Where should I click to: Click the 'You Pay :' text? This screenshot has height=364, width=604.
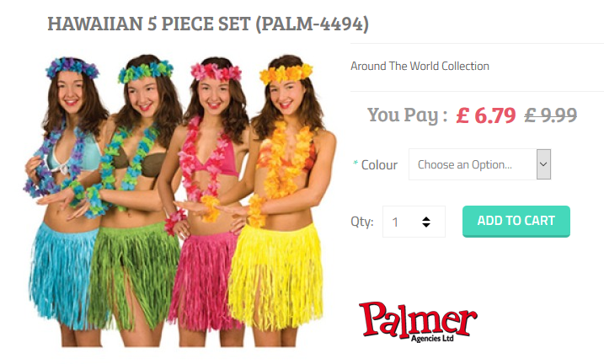(x=408, y=115)
